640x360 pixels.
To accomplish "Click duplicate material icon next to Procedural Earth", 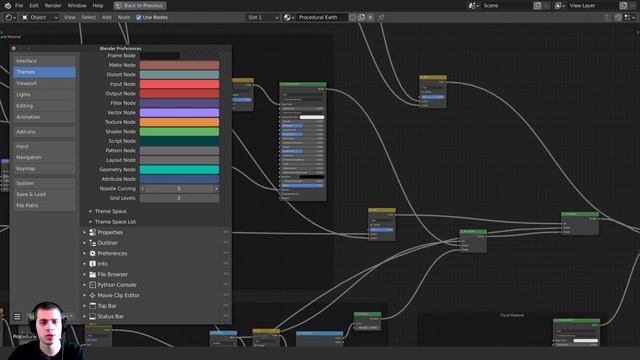I will [x=362, y=18].
